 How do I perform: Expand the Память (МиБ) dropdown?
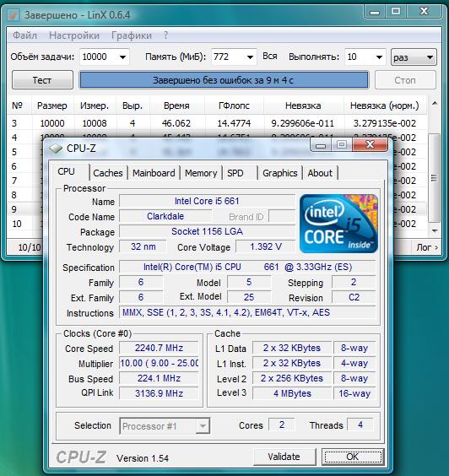pyautogui.click(x=250, y=57)
